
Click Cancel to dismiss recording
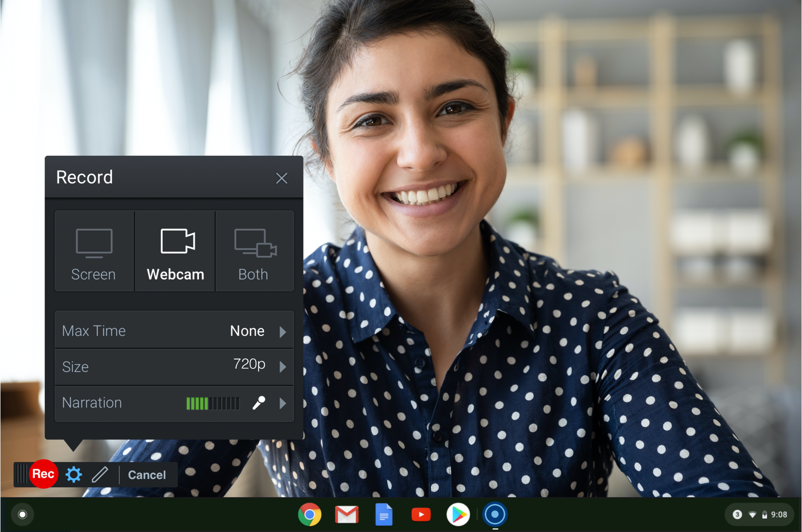pos(147,474)
